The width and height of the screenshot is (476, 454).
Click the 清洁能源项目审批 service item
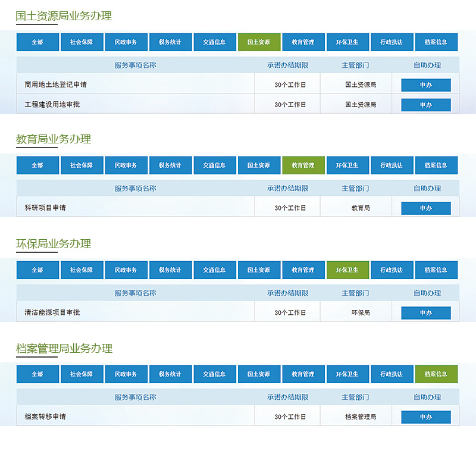click(52, 312)
